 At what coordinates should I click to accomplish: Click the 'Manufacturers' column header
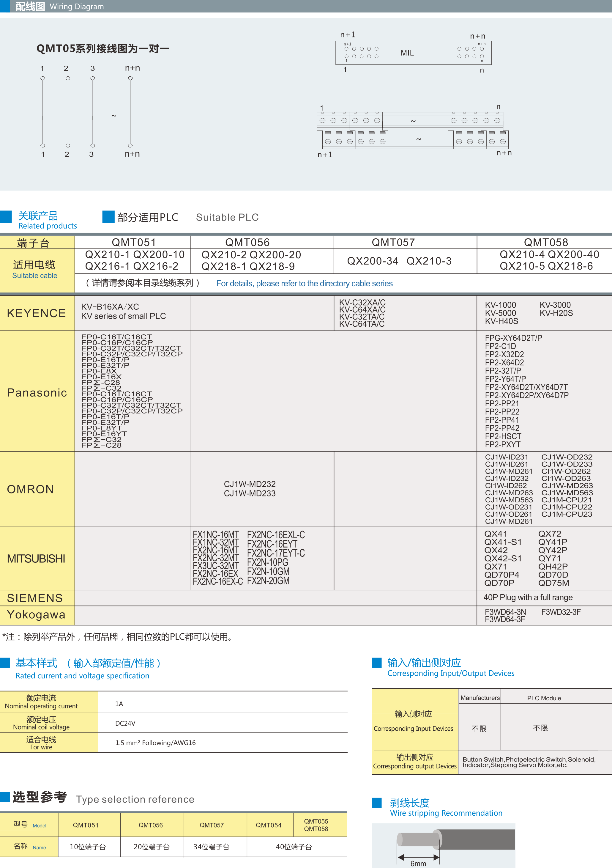[x=480, y=698]
